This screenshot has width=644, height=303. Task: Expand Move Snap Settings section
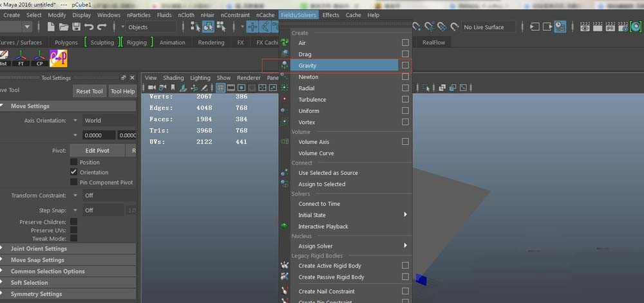pyautogui.click(x=68, y=260)
